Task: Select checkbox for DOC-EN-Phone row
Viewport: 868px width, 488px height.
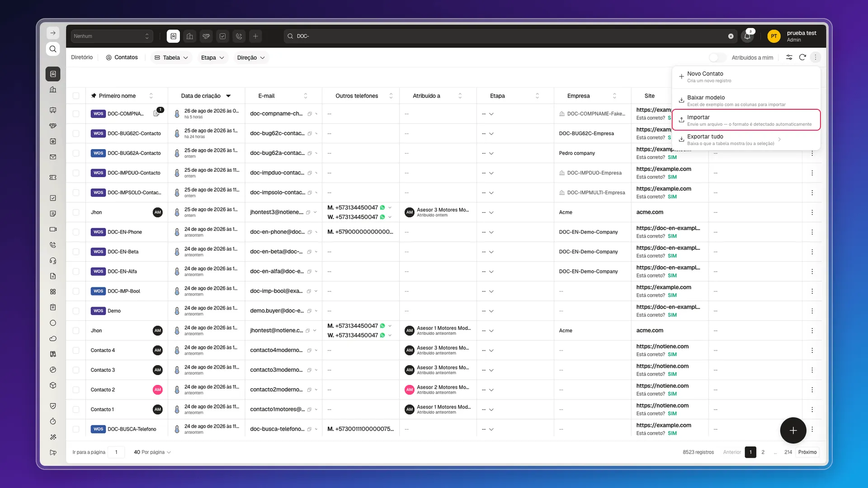Action: (x=76, y=232)
